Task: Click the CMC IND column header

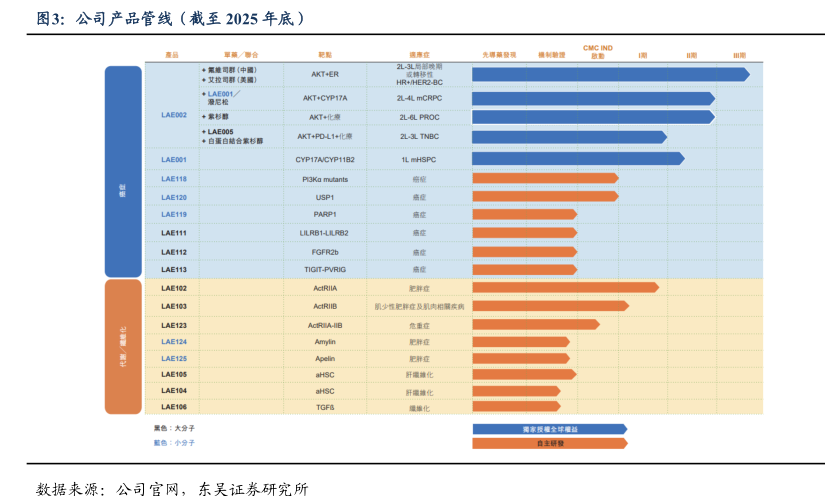Action: tap(598, 52)
